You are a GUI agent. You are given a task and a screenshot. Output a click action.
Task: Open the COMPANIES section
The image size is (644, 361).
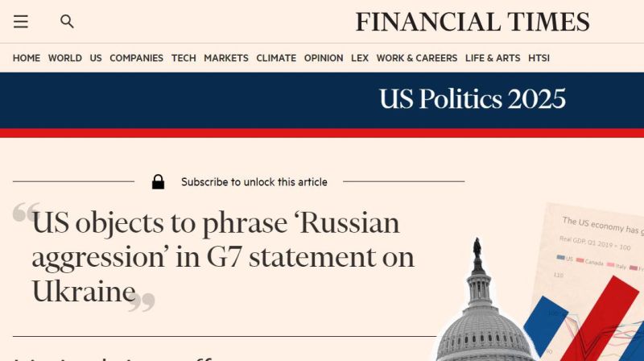click(136, 58)
